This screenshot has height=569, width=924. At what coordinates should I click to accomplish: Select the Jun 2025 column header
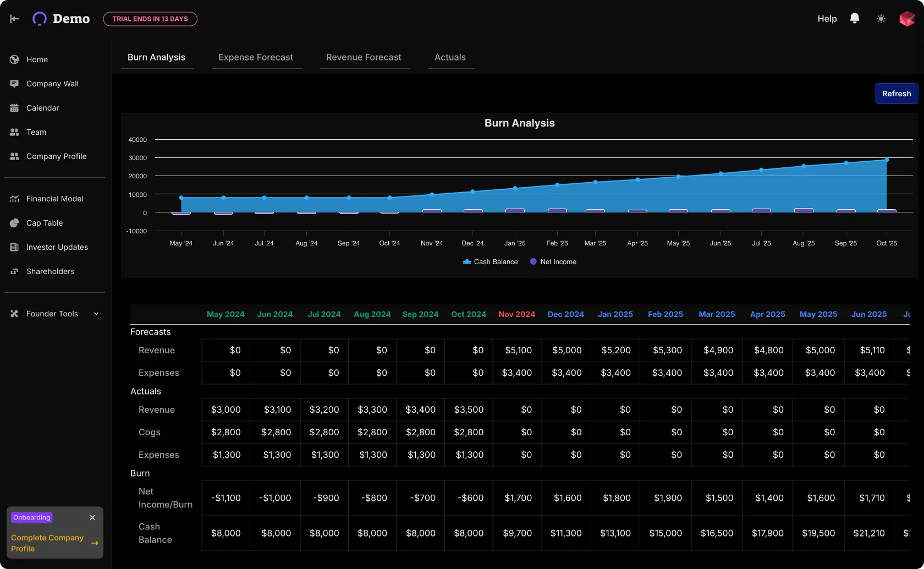pyautogui.click(x=869, y=314)
